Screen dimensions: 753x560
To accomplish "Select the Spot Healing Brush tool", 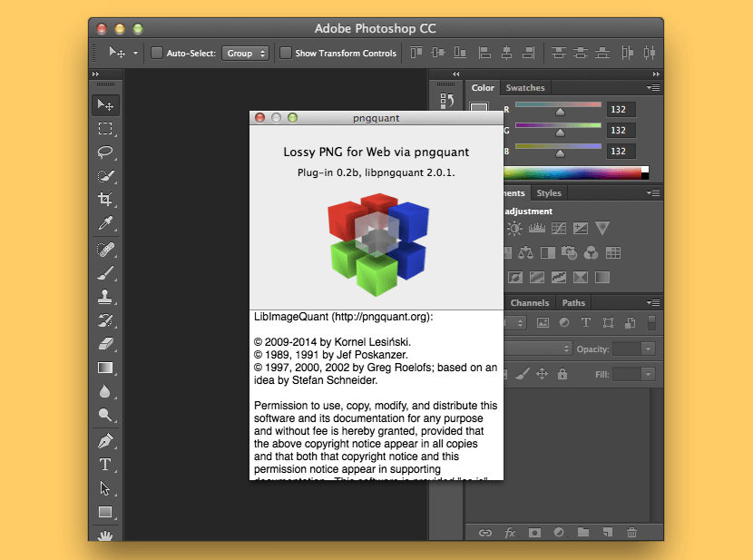I will [x=105, y=250].
